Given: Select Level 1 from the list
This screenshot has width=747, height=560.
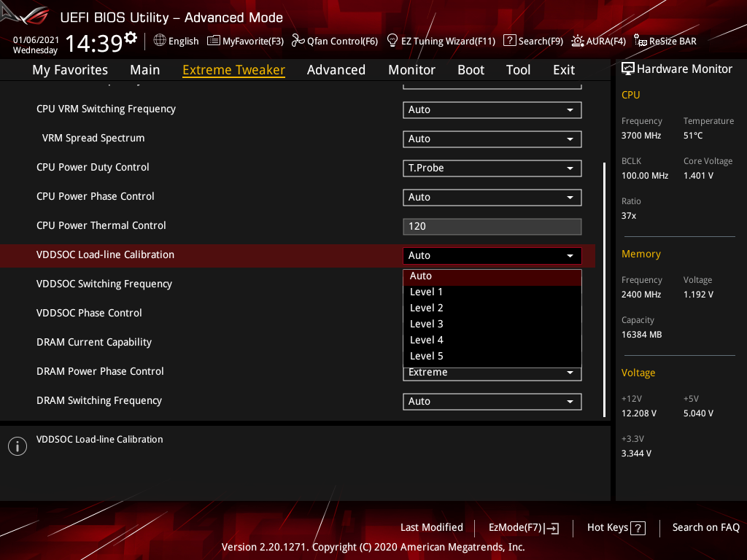Looking at the screenshot, I should click(x=492, y=292).
